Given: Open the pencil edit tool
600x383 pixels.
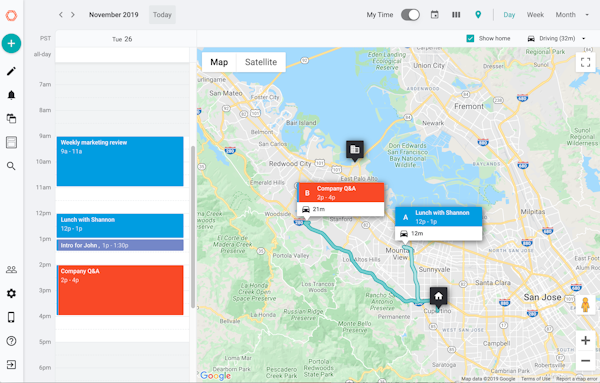Looking at the screenshot, I should pyautogui.click(x=11, y=71).
